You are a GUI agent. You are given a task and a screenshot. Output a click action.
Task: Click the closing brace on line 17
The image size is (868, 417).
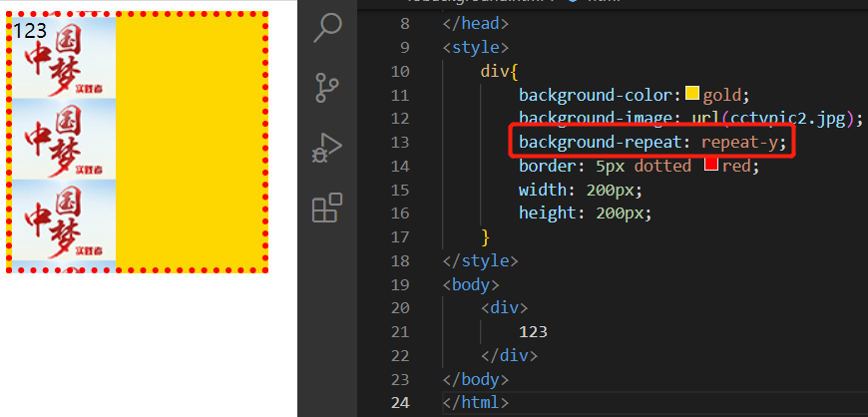click(486, 237)
